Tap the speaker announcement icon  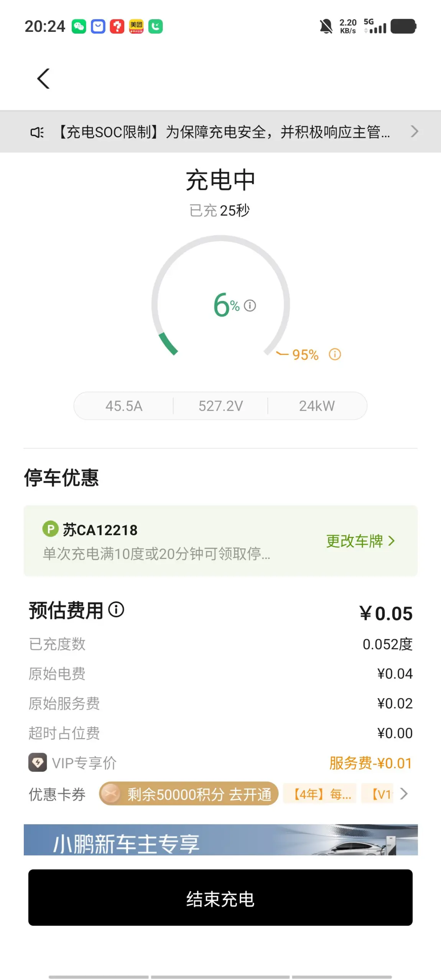click(37, 132)
